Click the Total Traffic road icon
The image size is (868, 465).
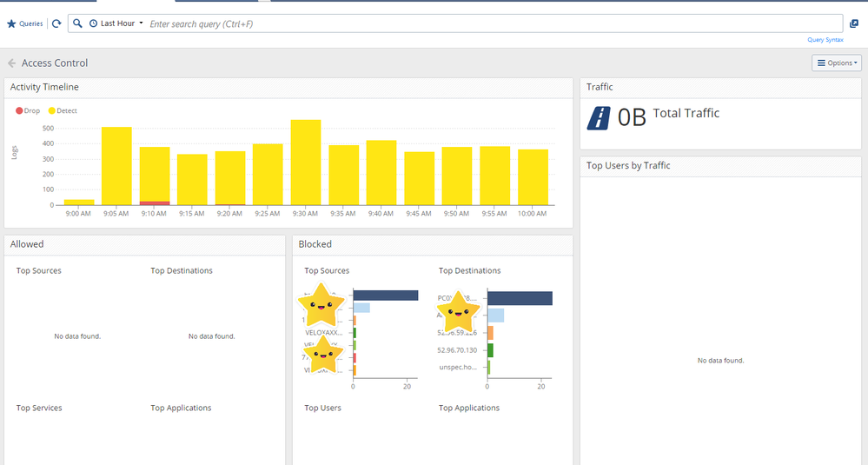point(599,117)
